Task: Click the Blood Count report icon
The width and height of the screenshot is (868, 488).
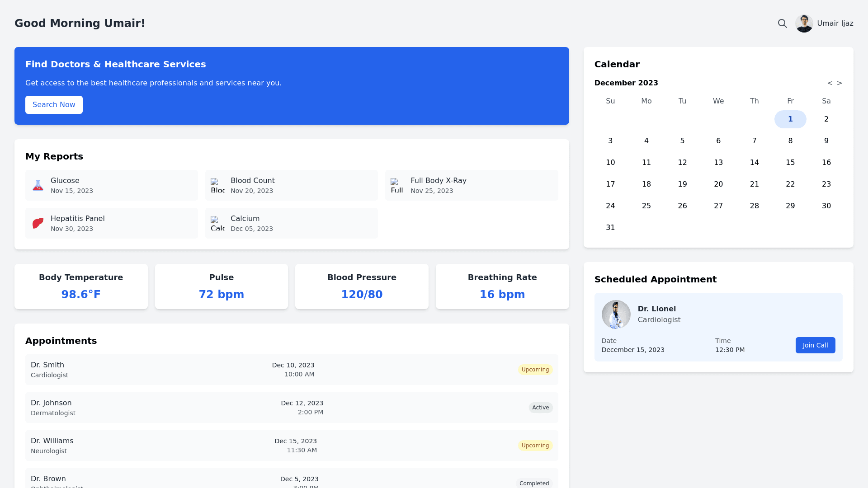Action: (217, 185)
